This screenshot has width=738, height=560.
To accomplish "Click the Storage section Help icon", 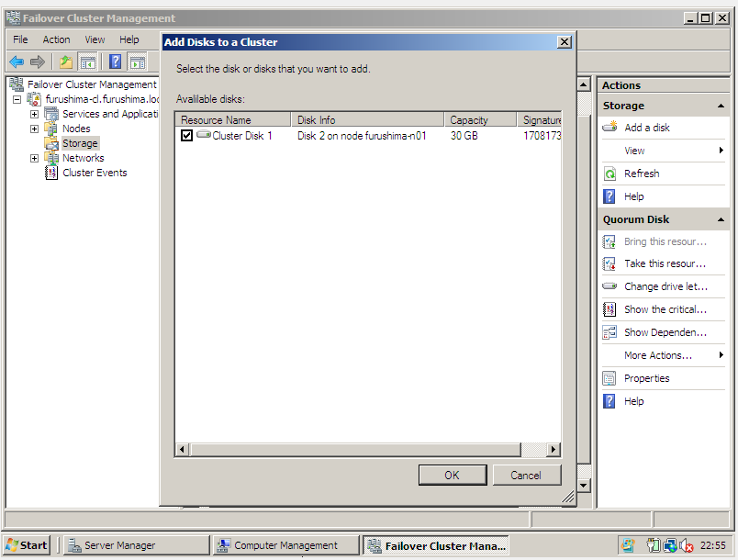I will tap(609, 196).
